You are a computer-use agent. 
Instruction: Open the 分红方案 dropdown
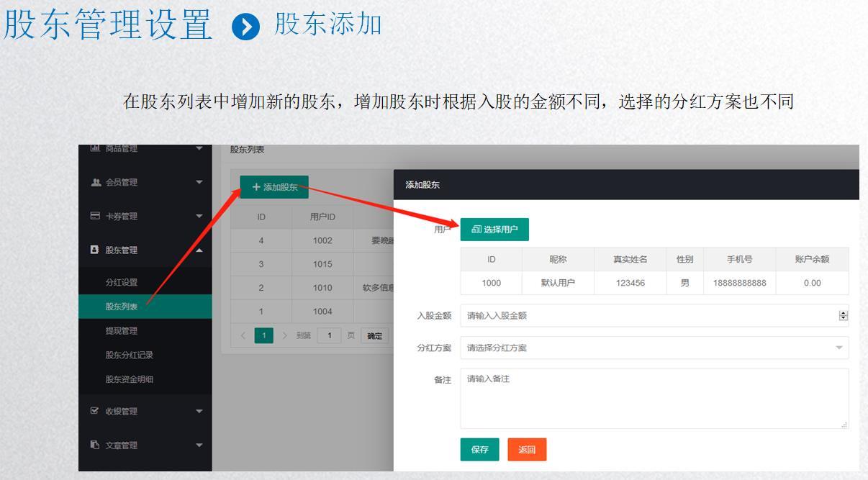pos(654,348)
